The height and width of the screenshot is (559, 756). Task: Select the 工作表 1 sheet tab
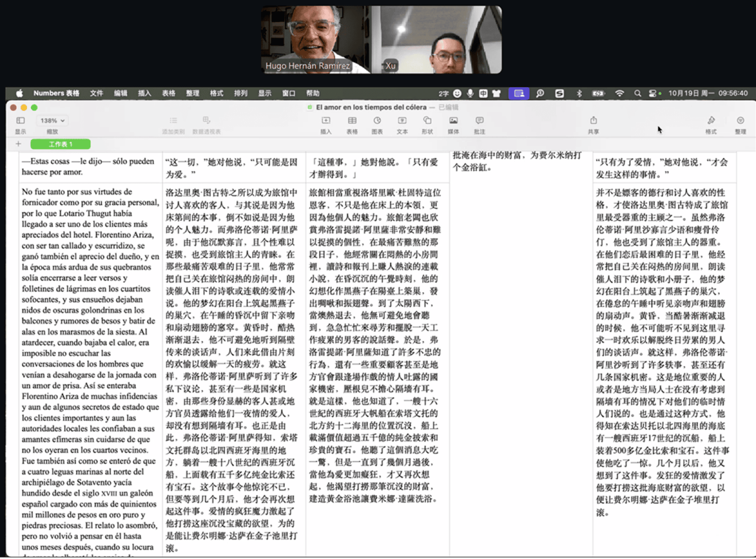(60, 144)
